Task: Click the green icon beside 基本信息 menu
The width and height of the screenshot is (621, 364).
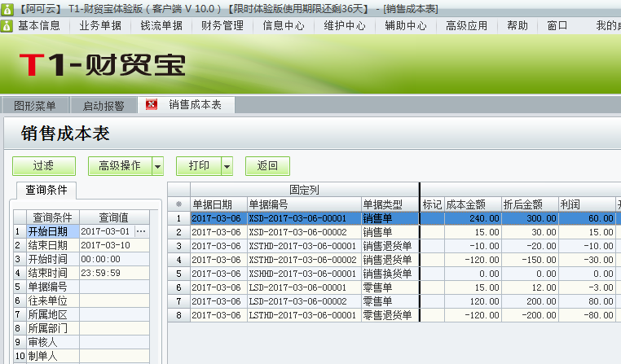Action: coord(7,26)
